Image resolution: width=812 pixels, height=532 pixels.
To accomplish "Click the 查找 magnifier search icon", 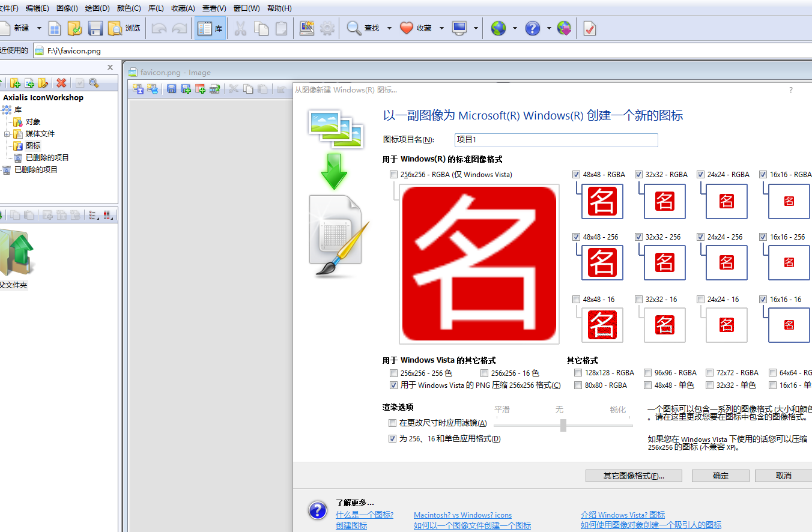I will (x=354, y=28).
